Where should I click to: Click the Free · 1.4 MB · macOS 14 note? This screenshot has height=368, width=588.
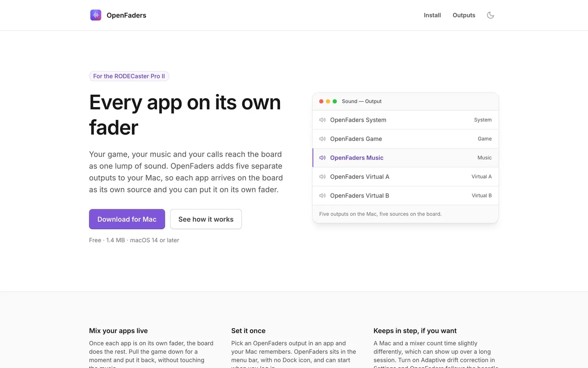click(134, 240)
